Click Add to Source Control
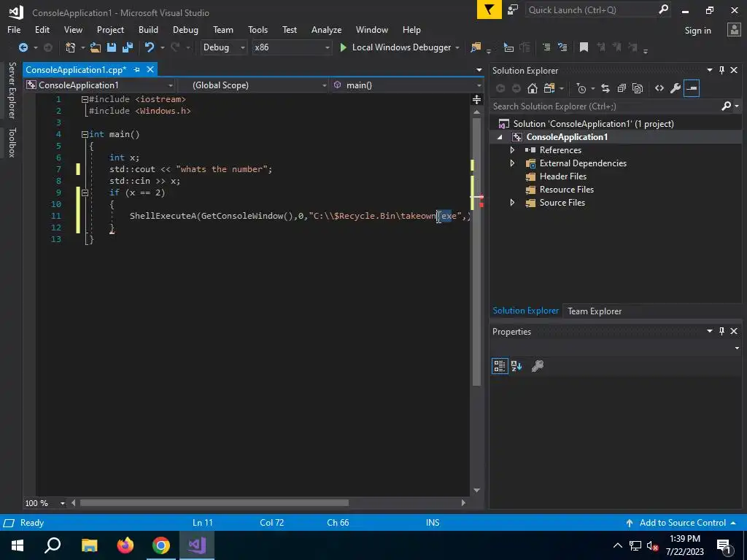 click(x=682, y=522)
